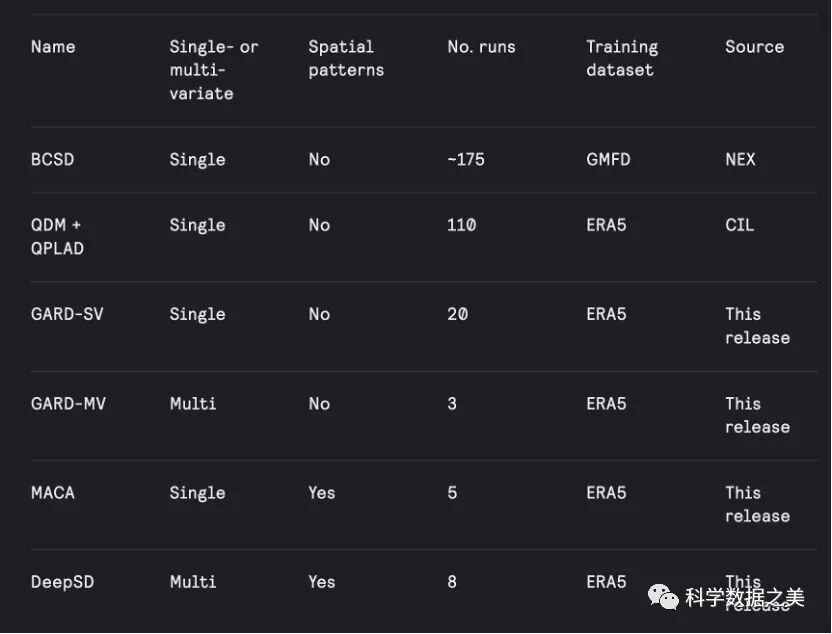Click the Yes cell in the MACA row
832x634 pixels.
[x=322, y=493]
